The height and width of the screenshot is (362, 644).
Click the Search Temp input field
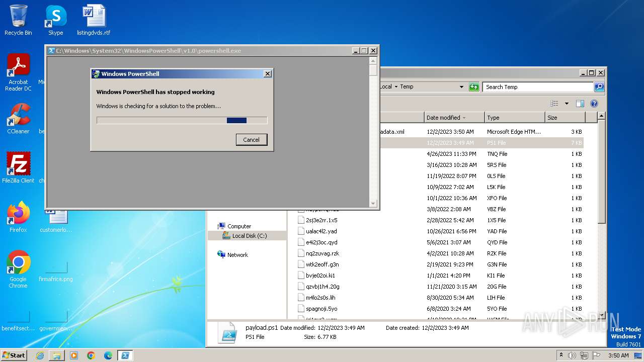coord(538,87)
